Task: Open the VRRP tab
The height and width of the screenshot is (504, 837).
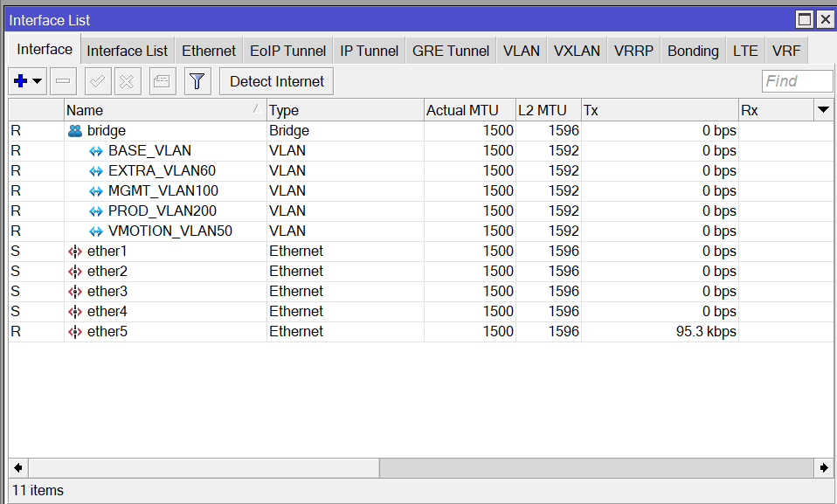Action: (x=633, y=51)
